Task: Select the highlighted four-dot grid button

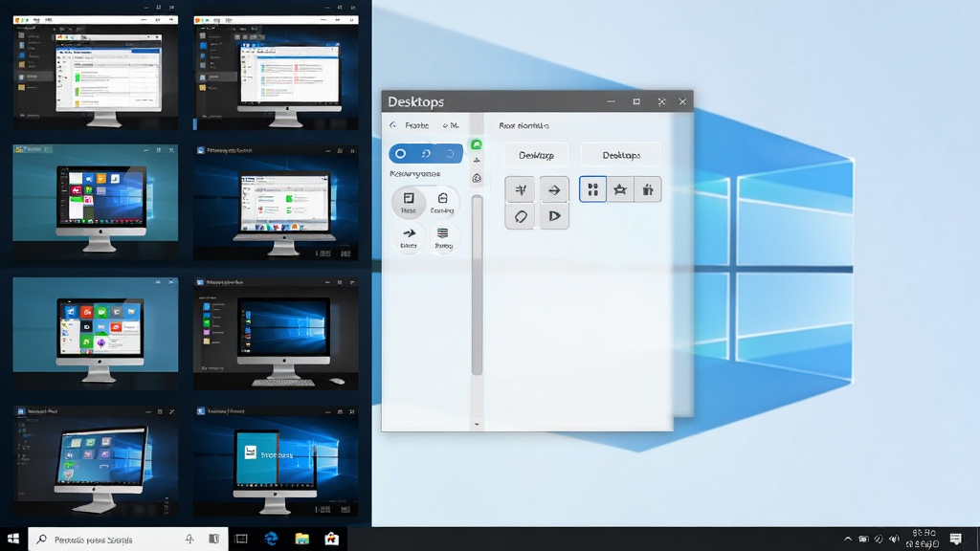Action: click(592, 189)
